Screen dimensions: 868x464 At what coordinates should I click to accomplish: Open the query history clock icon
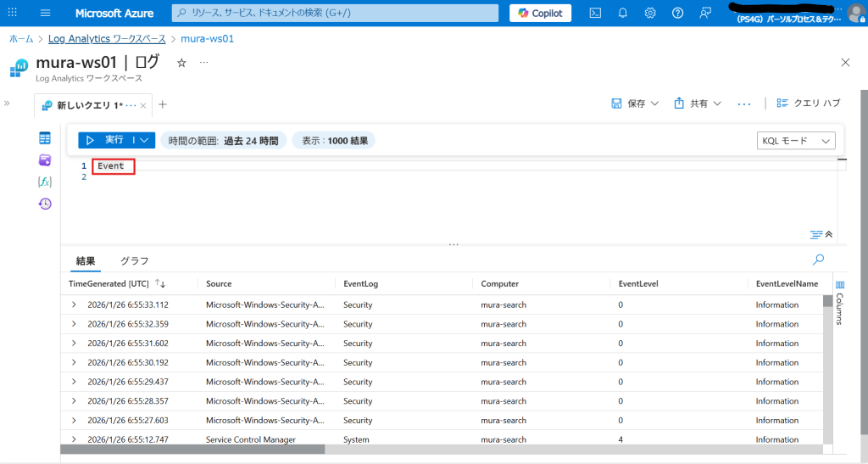pyautogui.click(x=45, y=204)
